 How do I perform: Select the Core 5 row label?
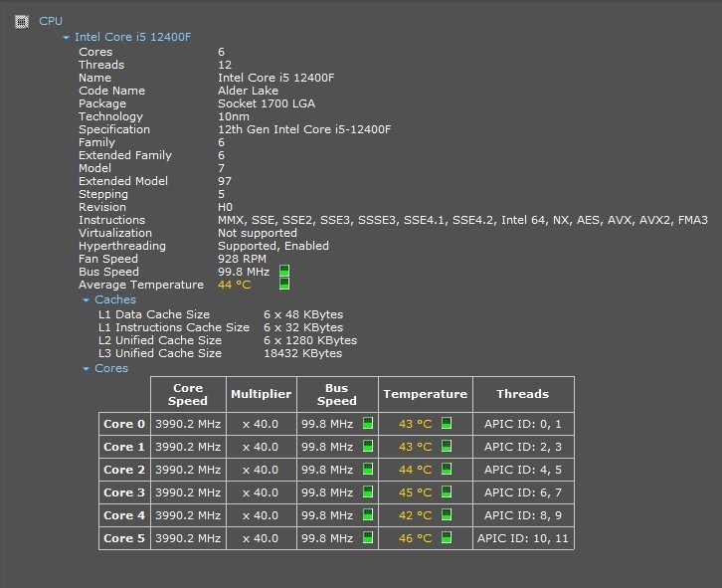click(124, 538)
